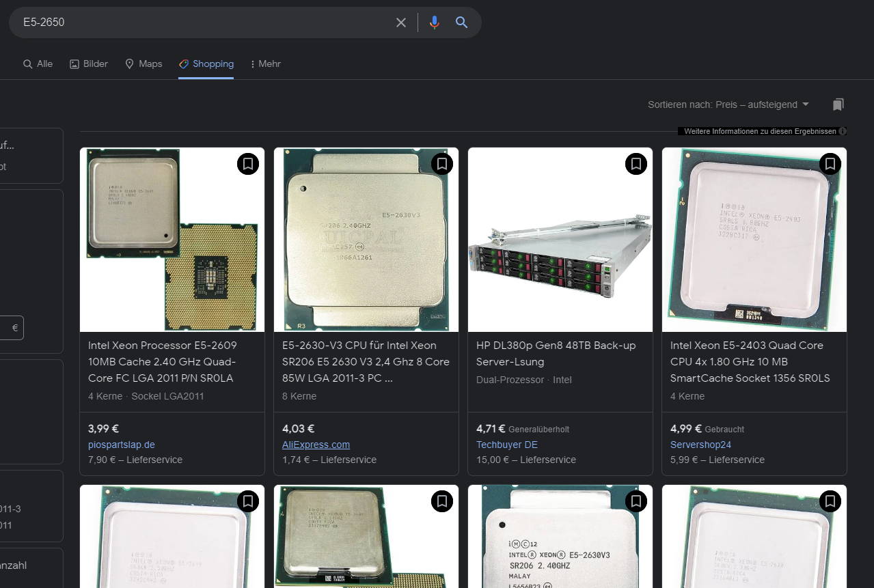Open the Xeon E5-2609 product image
The width and height of the screenshot is (874, 588).
[x=172, y=240]
